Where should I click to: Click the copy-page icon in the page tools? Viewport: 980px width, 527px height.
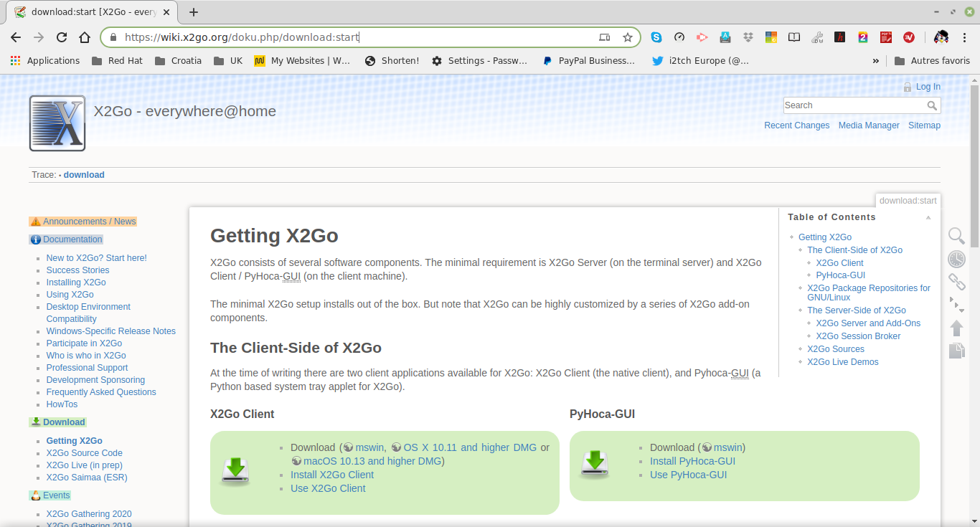(956, 351)
